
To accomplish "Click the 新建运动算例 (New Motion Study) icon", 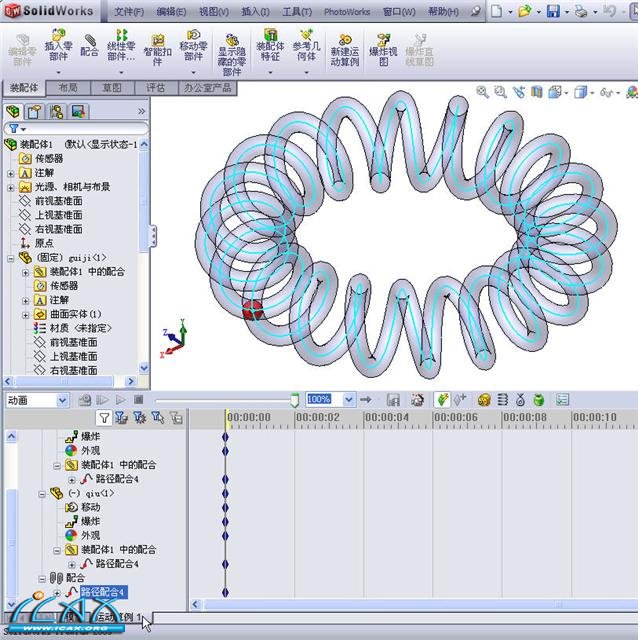I will (x=347, y=50).
